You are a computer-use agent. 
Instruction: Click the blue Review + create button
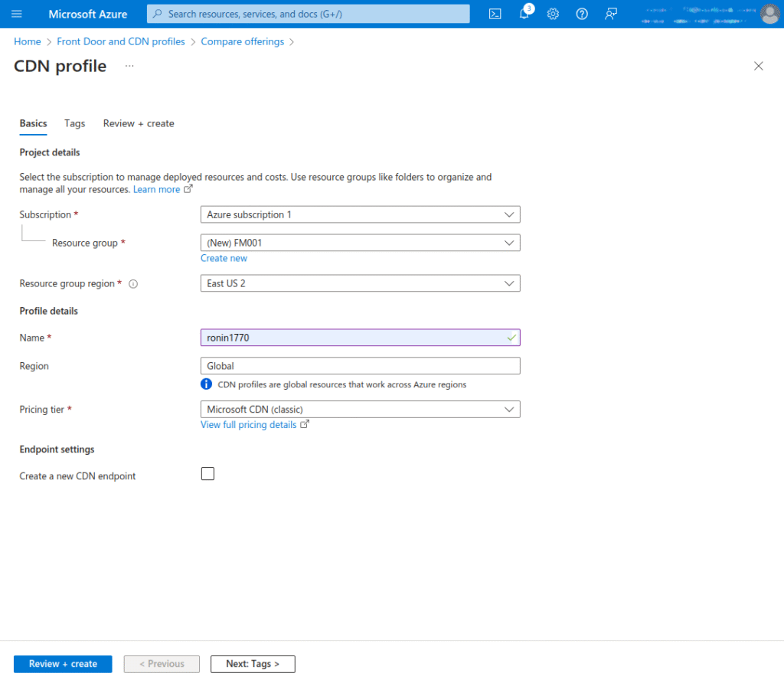[x=63, y=664]
